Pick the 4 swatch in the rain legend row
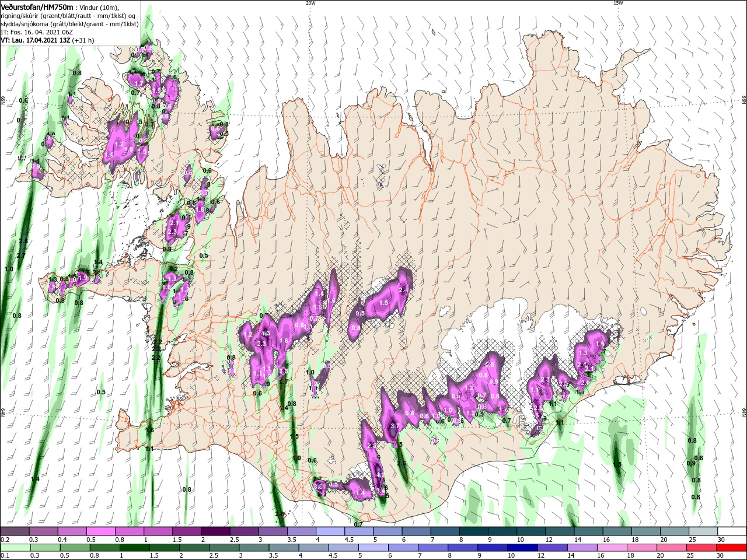This screenshot has height=560, width=747. coord(313,548)
